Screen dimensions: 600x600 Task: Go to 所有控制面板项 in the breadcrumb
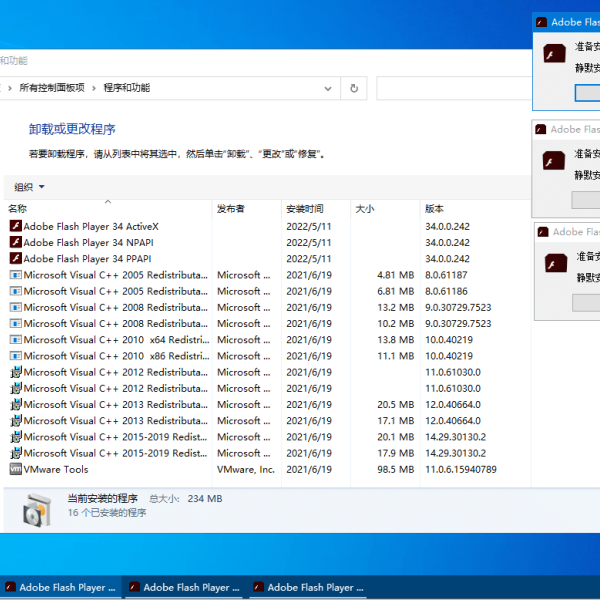pos(52,88)
